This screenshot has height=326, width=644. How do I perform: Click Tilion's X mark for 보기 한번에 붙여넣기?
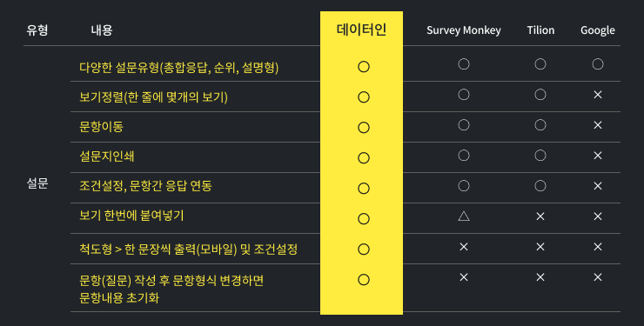coord(540,216)
